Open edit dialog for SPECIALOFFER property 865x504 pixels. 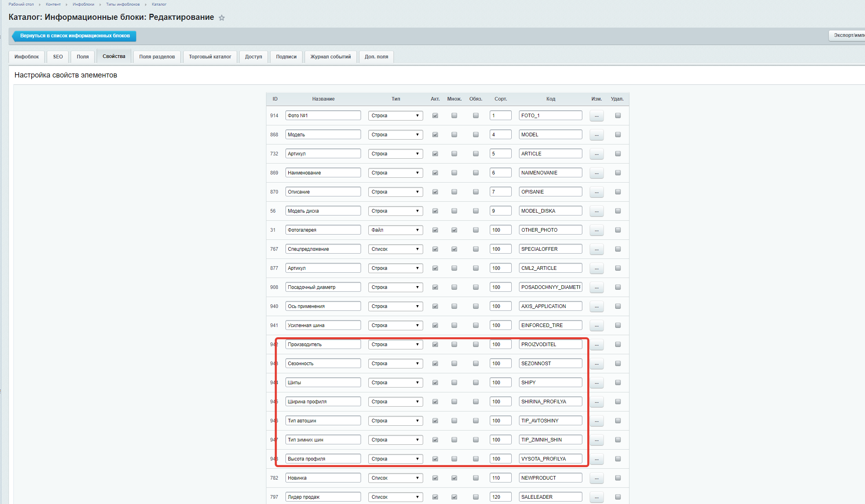coord(596,249)
